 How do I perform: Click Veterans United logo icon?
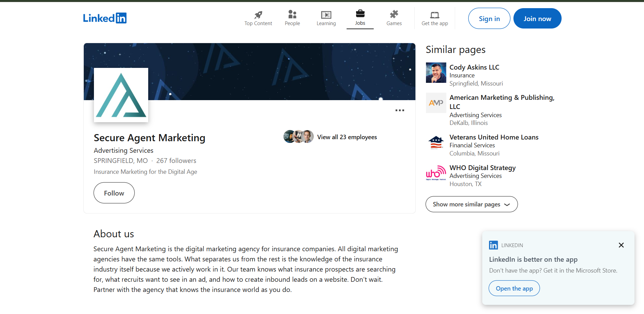[436, 143]
